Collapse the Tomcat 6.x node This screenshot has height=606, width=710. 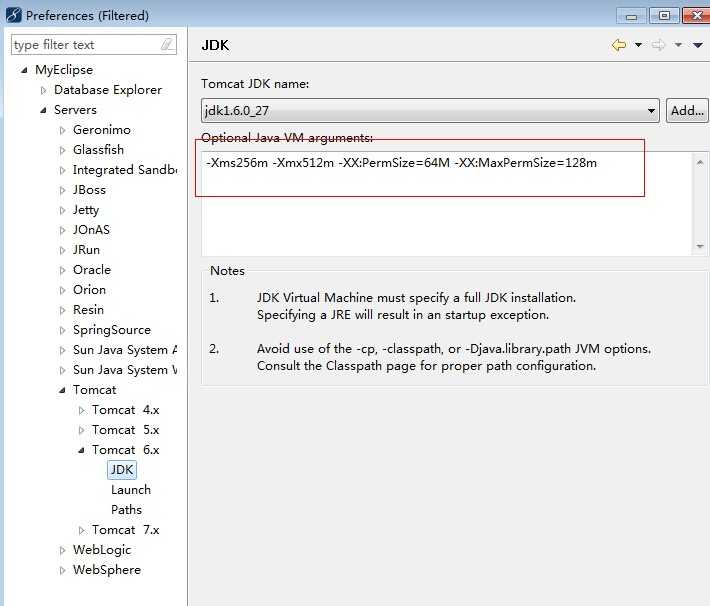click(x=82, y=450)
